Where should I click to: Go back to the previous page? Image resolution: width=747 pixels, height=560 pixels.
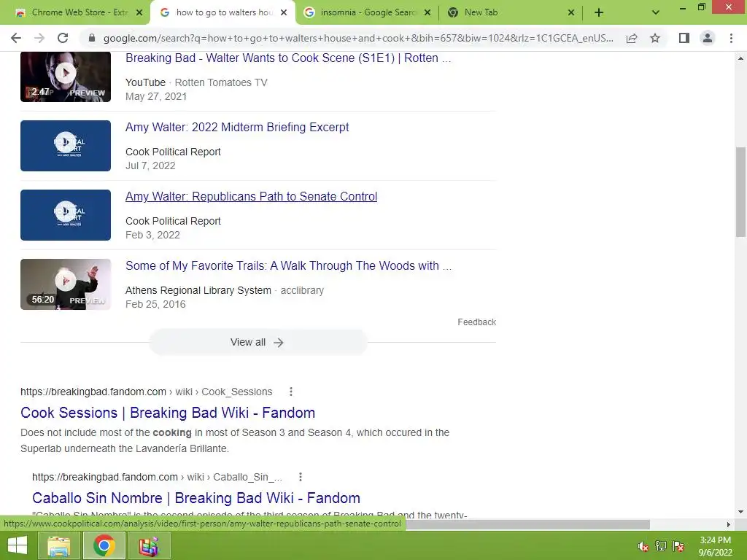16,38
